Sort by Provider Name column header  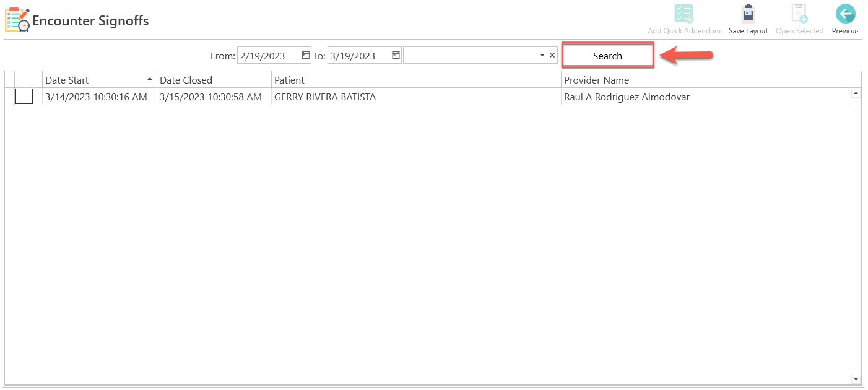pos(706,80)
